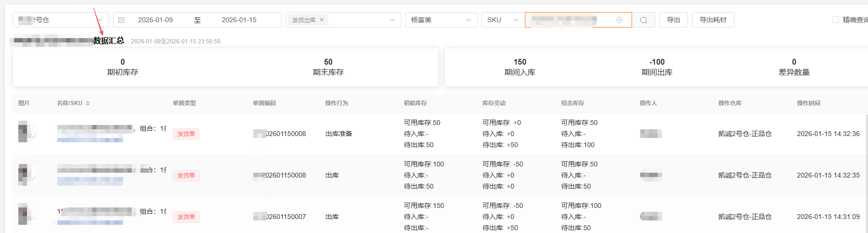Remove the 发货出库 filter tag

coord(322,20)
